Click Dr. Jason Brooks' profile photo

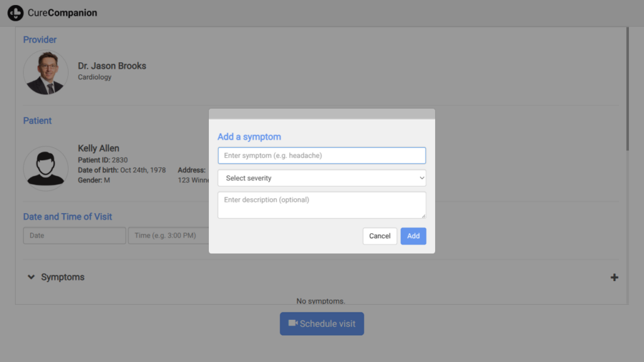click(x=46, y=73)
